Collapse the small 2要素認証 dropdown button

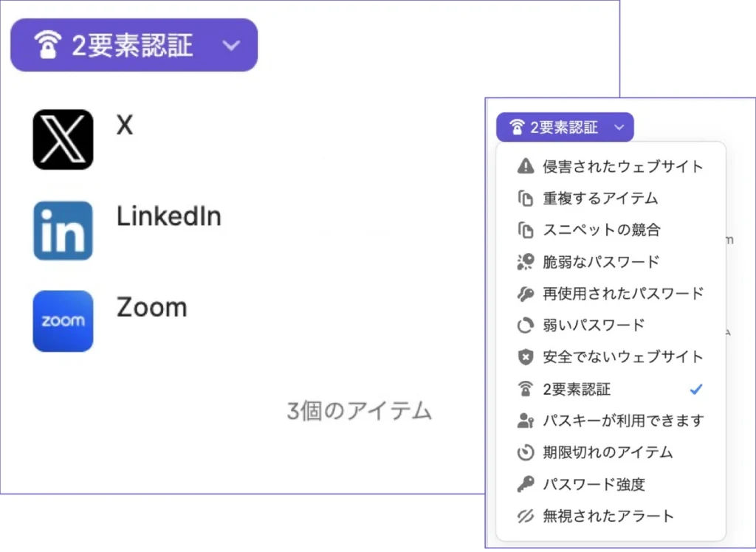click(619, 127)
